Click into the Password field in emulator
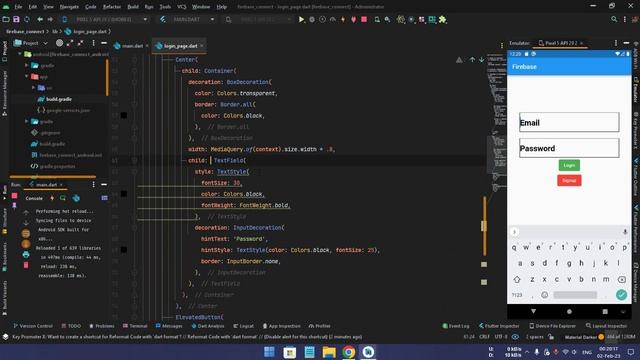Viewport: 640px width, 360px height. point(569,148)
